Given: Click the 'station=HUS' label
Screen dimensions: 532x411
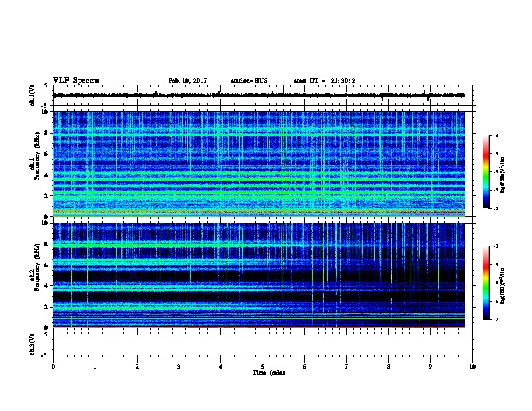Looking at the screenshot, I should (x=249, y=81).
